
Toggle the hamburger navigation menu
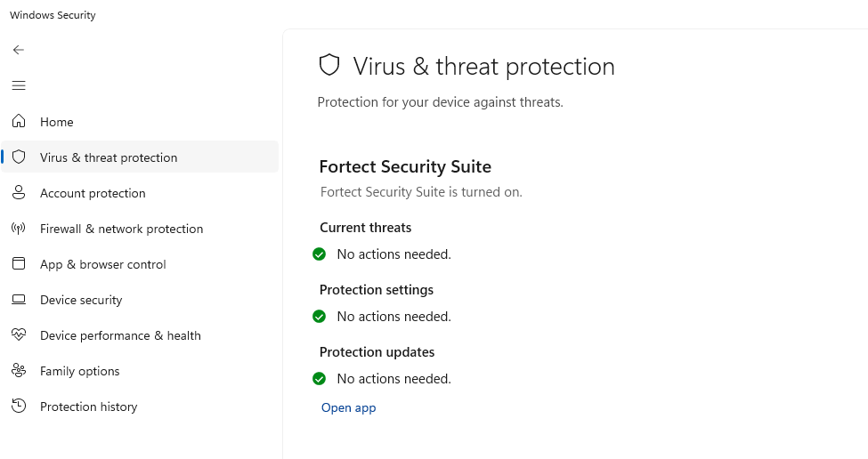(x=19, y=85)
